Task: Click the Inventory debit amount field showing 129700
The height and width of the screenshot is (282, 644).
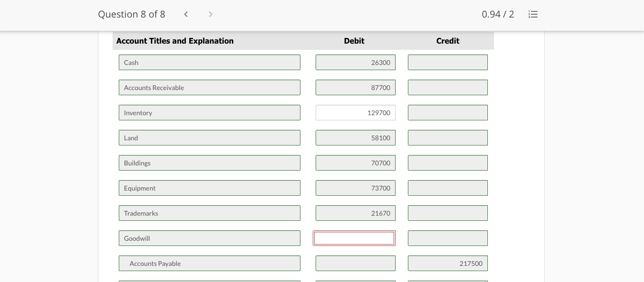Action: coord(355,112)
